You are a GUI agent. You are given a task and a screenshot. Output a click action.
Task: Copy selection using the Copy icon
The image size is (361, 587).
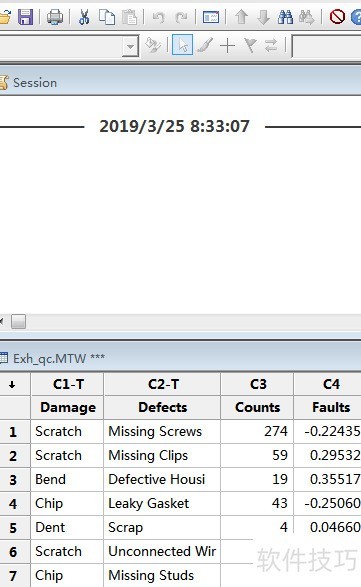[x=107, y=17]
